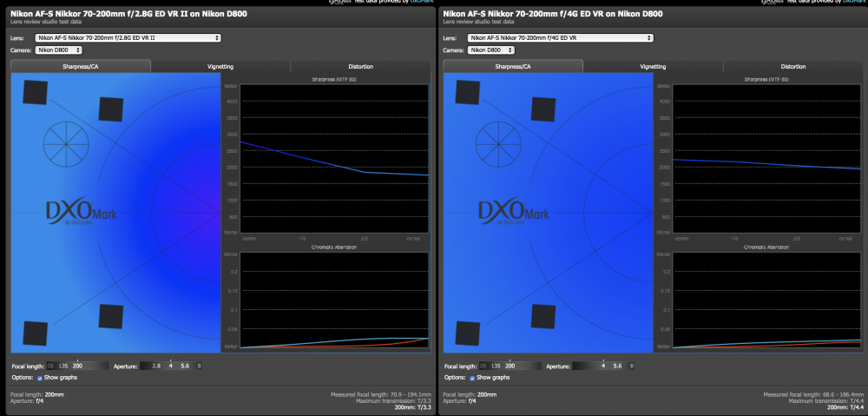This screenshot has width=868, height=416.
Task: Switch to Vignetting tab in left panel
Action: click(x=220, y=67)
